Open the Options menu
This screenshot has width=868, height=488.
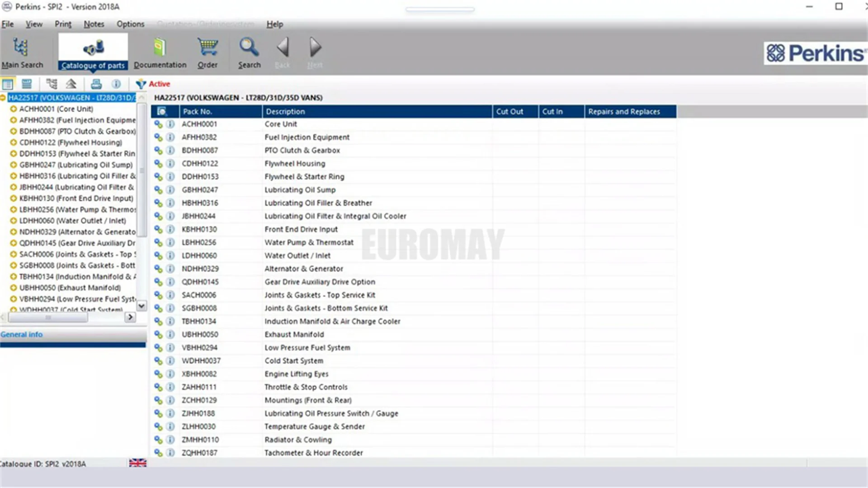pos(130,24)
